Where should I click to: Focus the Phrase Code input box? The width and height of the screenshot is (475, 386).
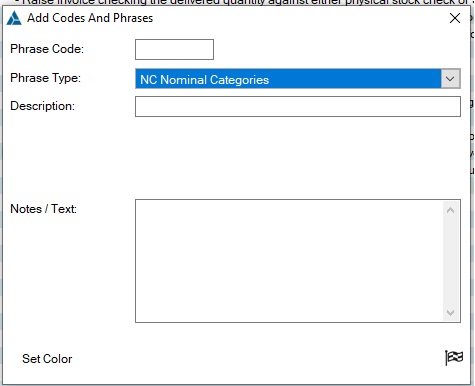coord(174,49)
